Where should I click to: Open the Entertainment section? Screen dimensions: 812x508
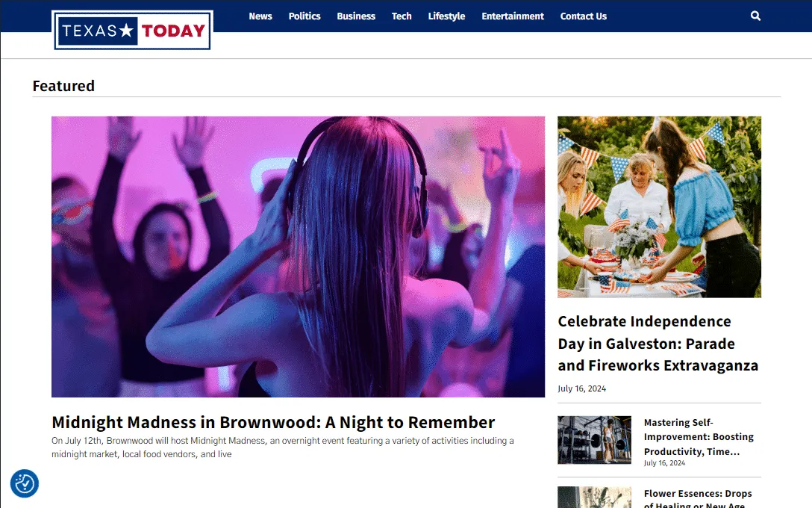(x=513, y=16)
